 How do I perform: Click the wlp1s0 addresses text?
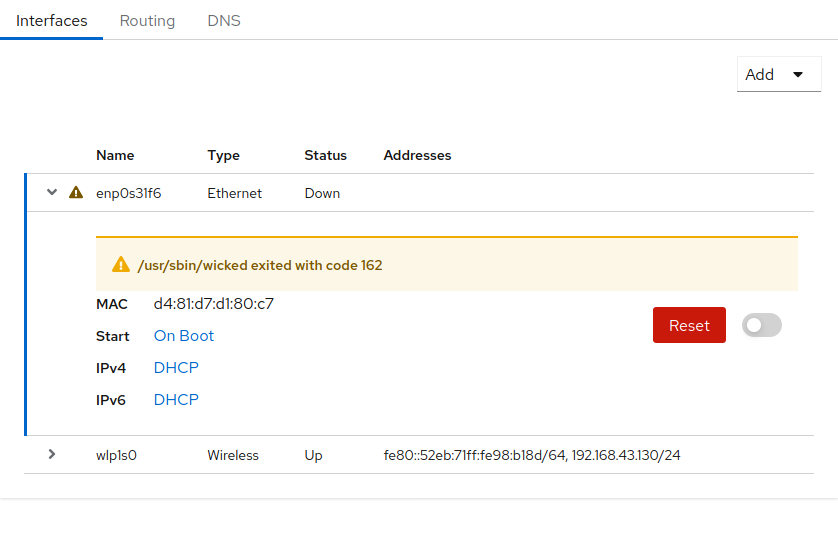[x=532, y=455]
